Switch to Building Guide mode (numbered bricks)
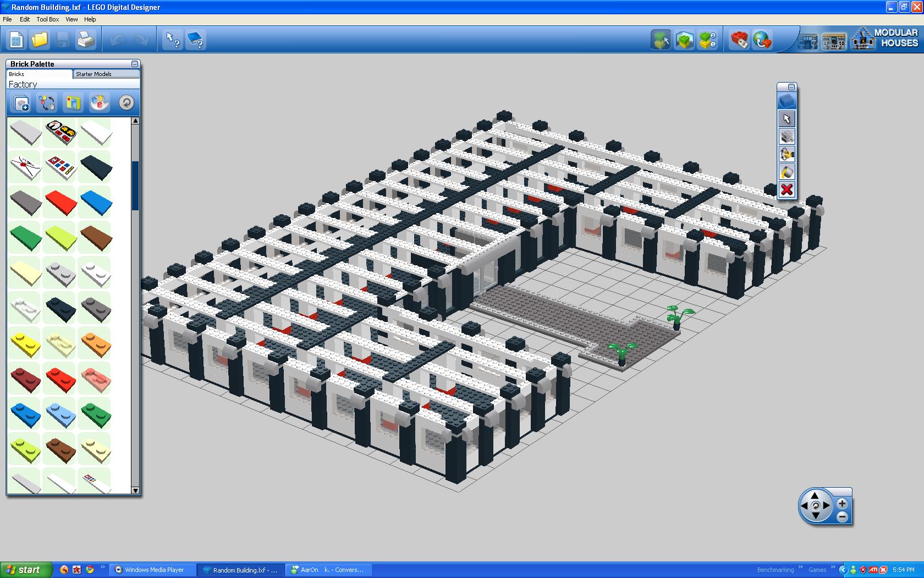This screenshot has width=924, height=578. [x=707, y=40]
